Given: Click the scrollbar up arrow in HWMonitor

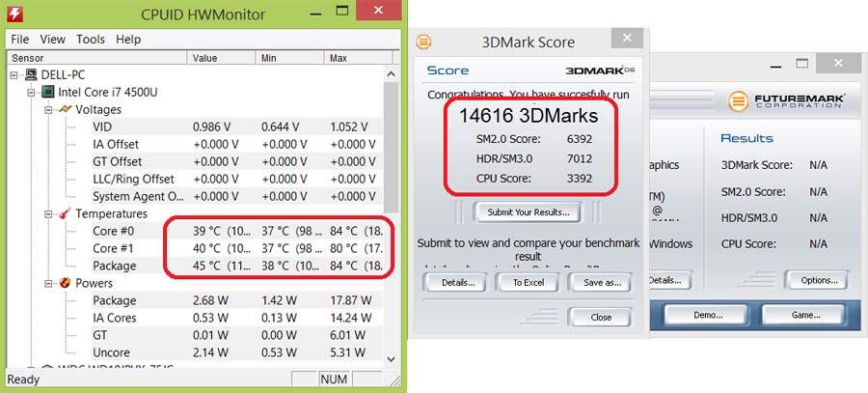Looking at the screenshot, I should [391, 74].
